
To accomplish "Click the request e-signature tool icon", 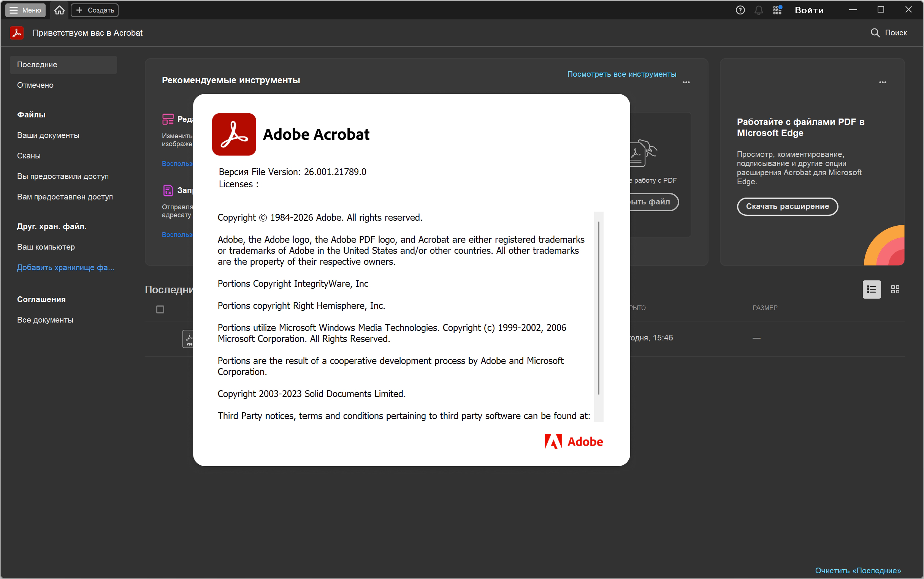I will [168, 190].
